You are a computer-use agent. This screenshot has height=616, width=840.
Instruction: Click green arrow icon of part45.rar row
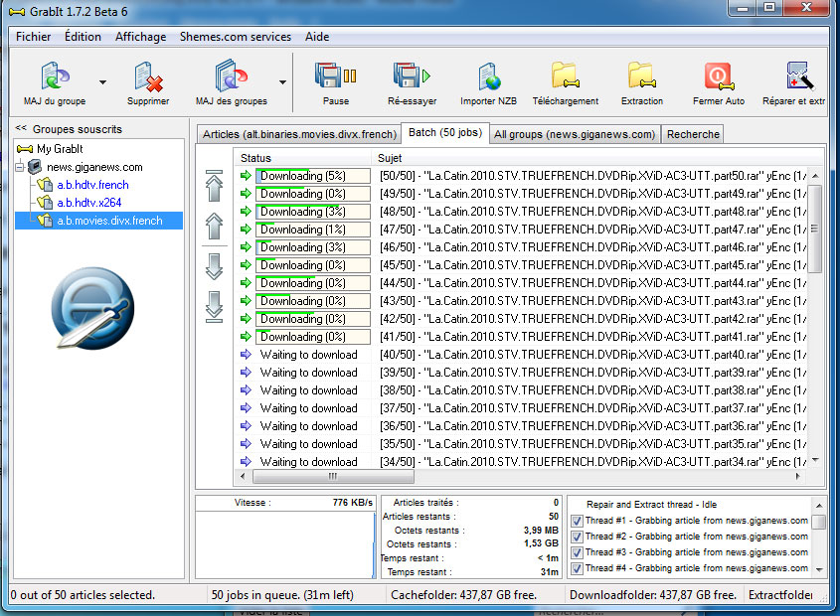pyautogui.click(x=246, y=264)
